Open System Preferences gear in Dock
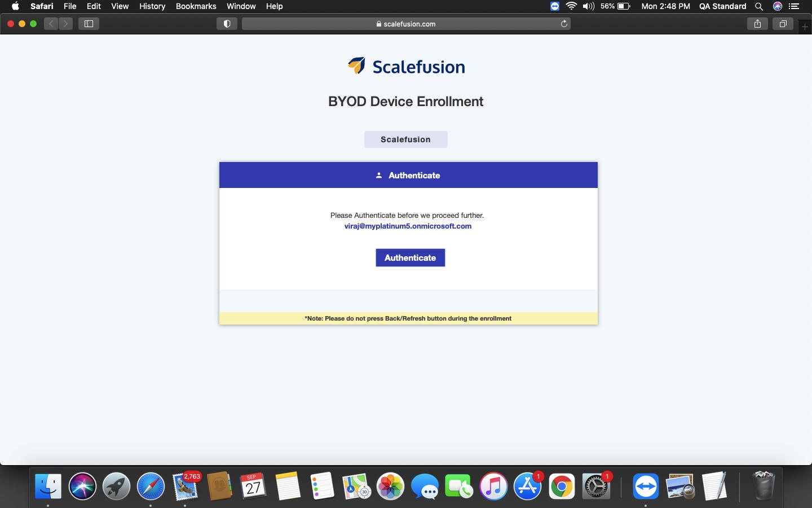The width and height of the screenshot is (812, 508). (x=596, y=486)
